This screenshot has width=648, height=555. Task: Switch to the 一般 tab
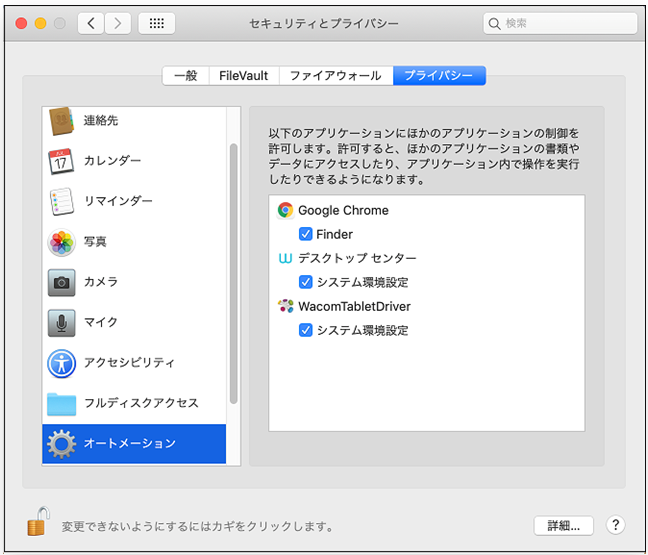(x=186, y=76)
